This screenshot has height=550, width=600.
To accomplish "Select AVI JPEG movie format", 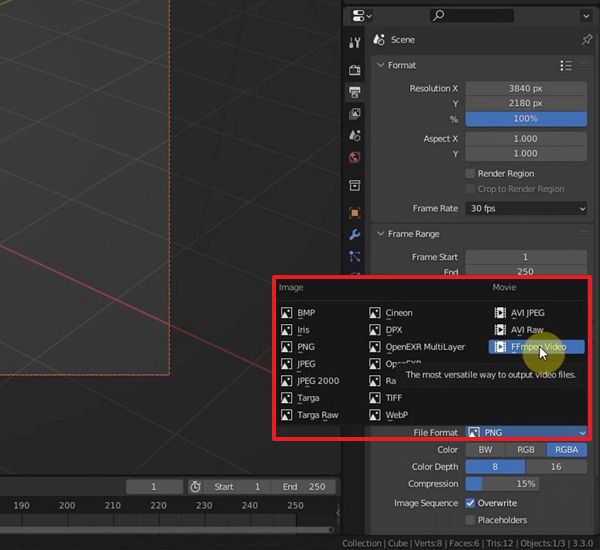I will (520, 313).
